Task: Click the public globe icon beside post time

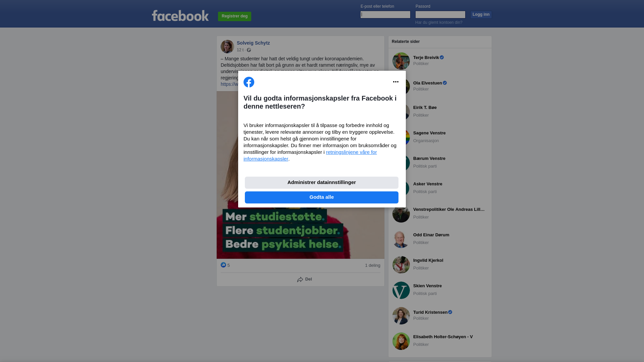Action: click(x=249, y=50)
